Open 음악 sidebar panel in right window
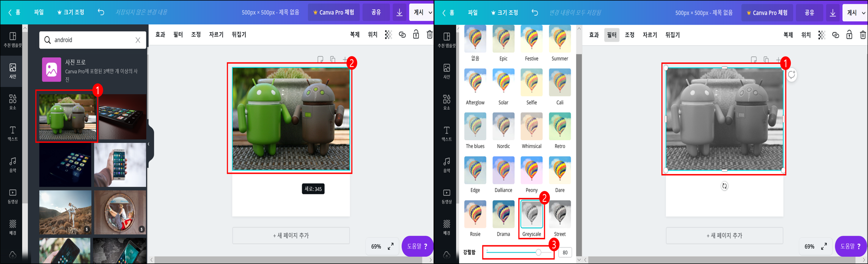 tap(447, 165)
